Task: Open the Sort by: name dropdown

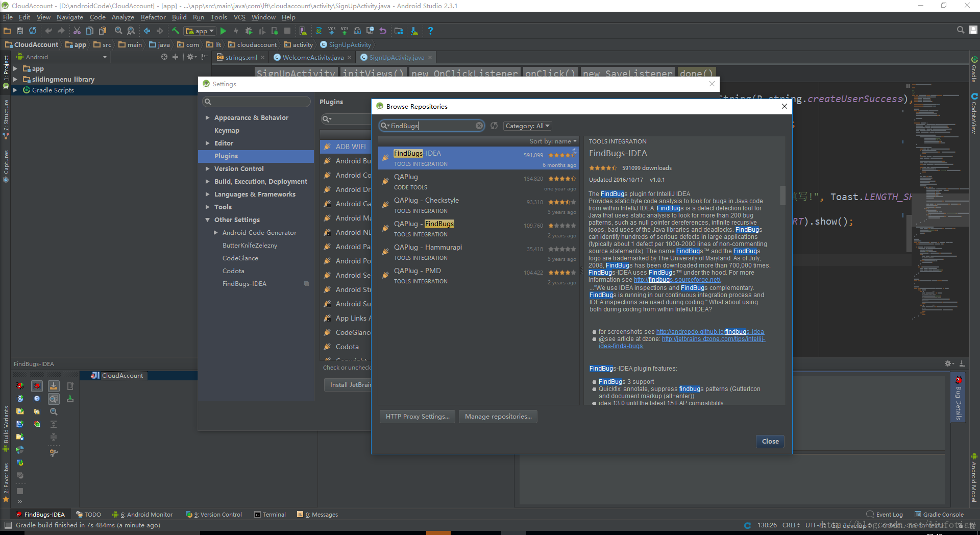Action: click(x=553, y=141)
